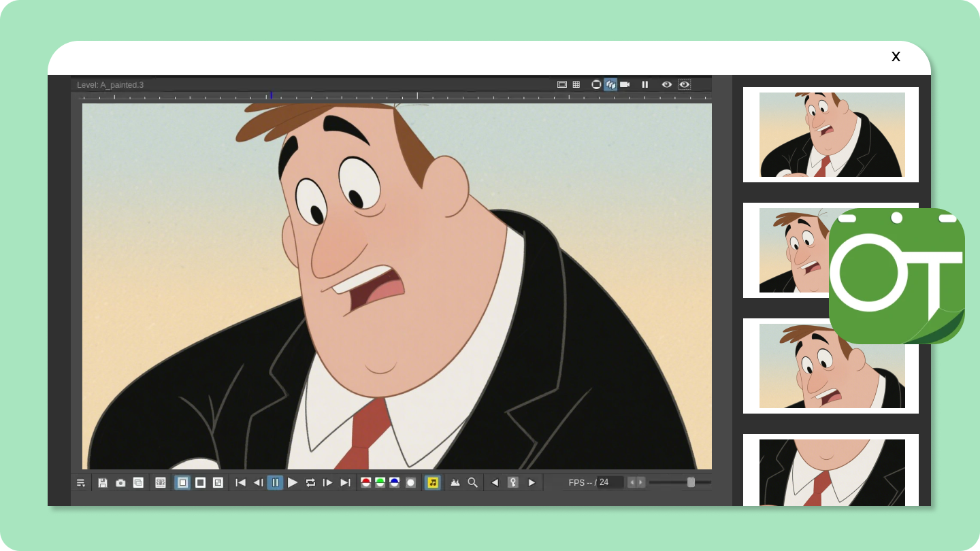
Task: Step to the next FPS value
Action: 640,482
